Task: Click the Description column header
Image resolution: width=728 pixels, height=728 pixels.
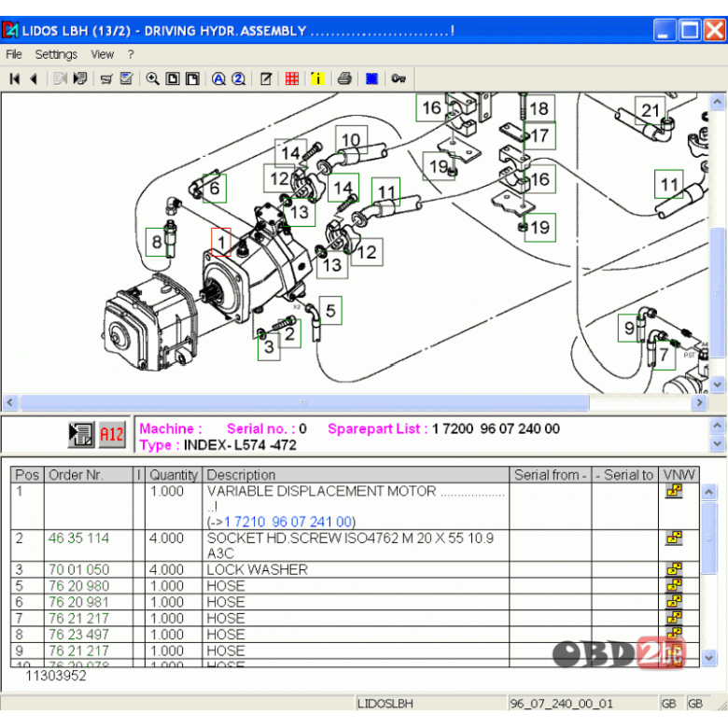Action: tap(356, 475)
